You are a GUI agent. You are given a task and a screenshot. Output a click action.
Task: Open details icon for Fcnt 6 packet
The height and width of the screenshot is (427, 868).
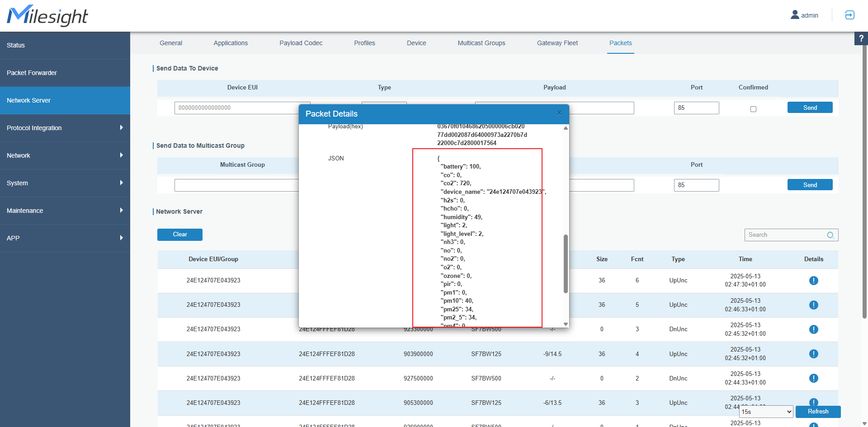click(x=813, y=281)
